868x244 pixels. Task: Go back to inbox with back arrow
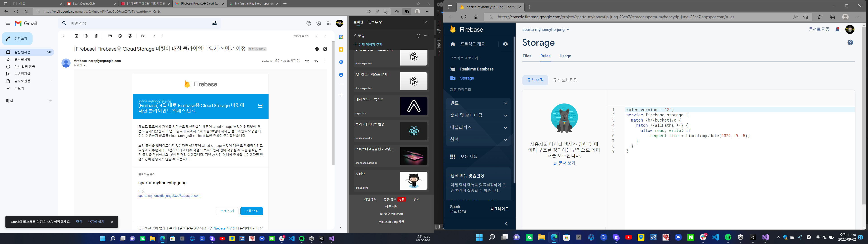64,36
